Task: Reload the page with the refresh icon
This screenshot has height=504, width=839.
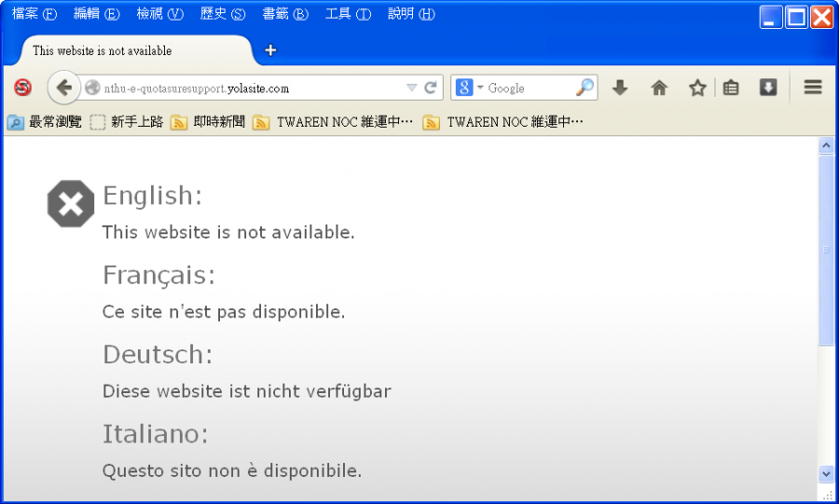Action: pos(431,88)
